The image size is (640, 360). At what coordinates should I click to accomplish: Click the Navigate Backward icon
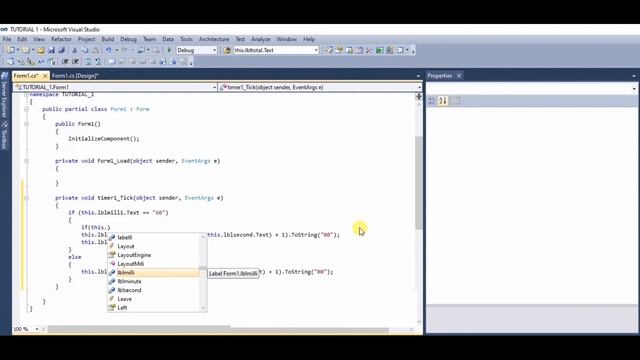tap(140, 50)
